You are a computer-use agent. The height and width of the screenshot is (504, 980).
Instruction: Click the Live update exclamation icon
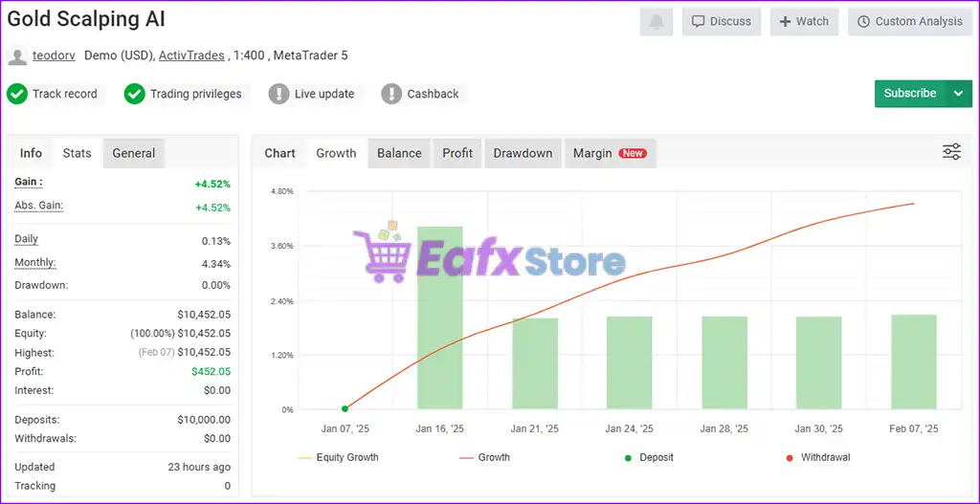[x=278, y=94]
